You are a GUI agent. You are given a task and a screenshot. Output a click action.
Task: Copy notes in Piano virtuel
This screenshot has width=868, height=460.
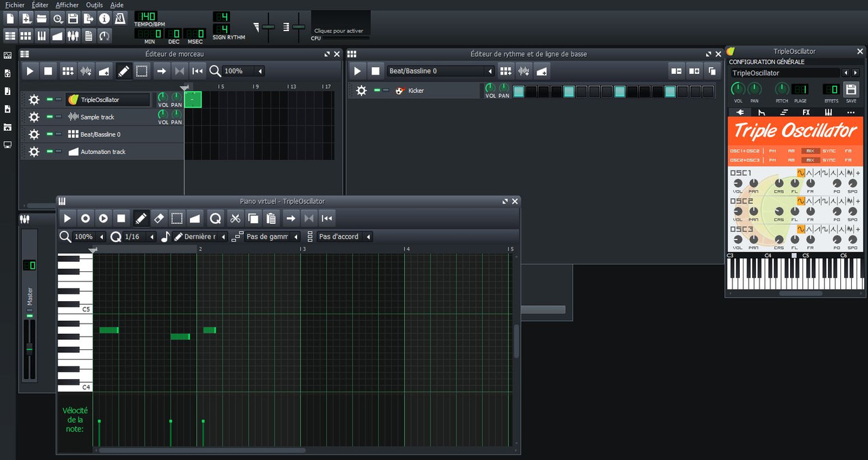[253, 218]
